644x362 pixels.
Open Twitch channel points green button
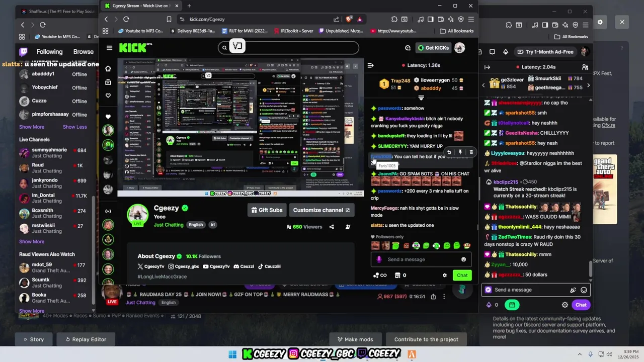coord(512,305)
